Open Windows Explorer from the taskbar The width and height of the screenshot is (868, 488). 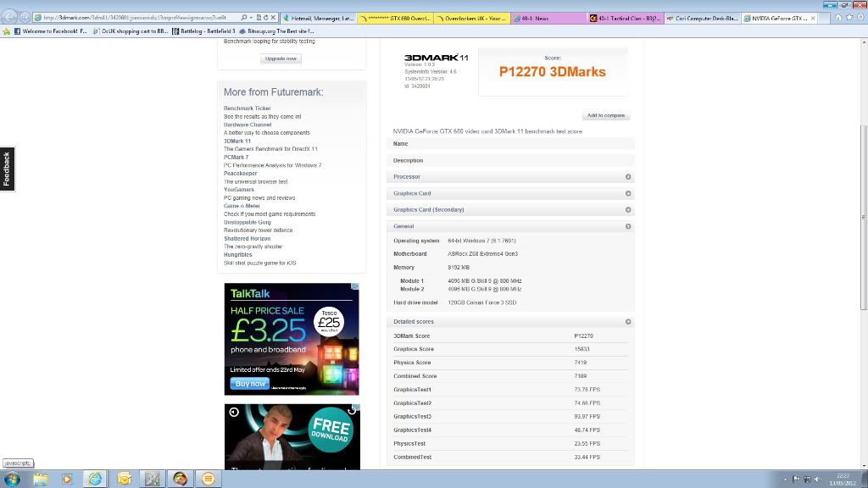click(40, 480)
